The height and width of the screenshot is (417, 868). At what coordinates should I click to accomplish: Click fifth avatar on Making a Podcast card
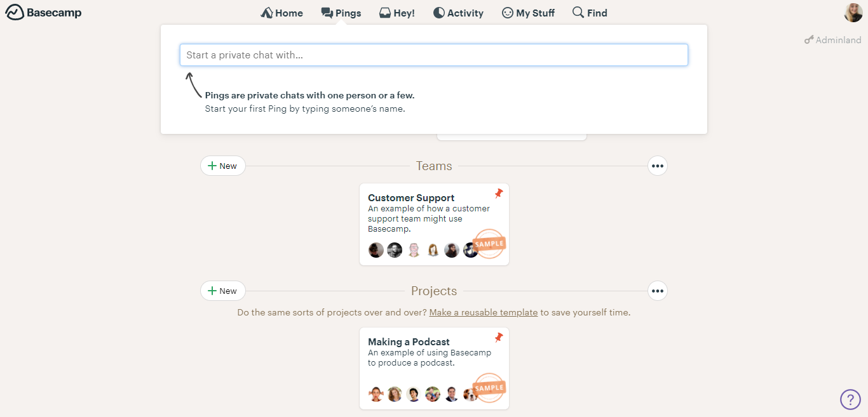452,394
